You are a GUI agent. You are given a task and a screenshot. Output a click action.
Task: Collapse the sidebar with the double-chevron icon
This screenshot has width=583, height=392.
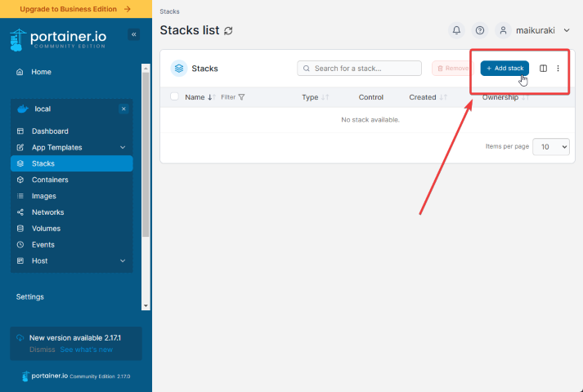click(x=134, y=34)
